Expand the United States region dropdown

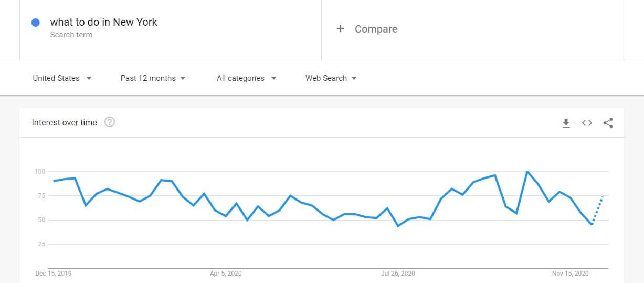pos(62,78)
